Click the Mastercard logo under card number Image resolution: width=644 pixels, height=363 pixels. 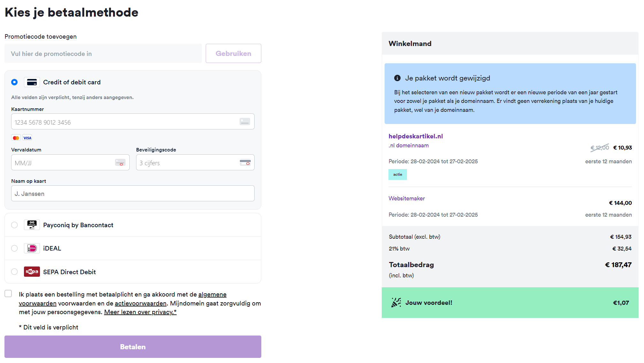tap(16, 138)
